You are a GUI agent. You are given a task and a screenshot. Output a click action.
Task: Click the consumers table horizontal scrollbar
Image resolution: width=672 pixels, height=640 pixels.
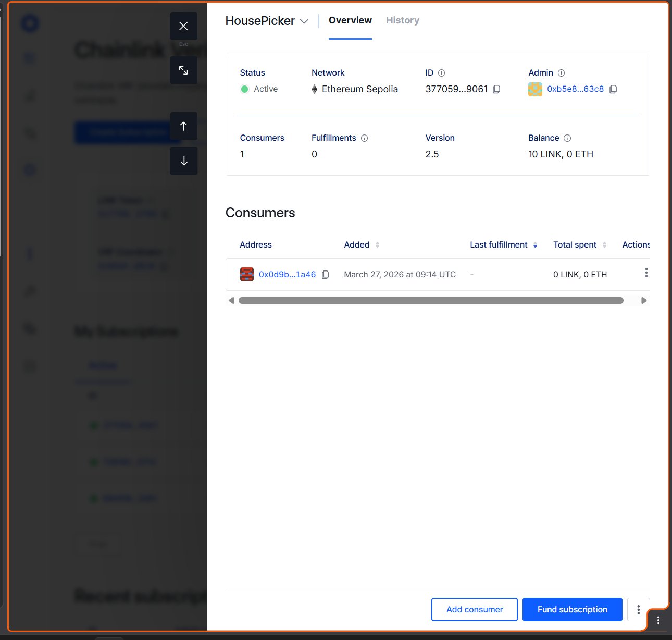point(431,301)
